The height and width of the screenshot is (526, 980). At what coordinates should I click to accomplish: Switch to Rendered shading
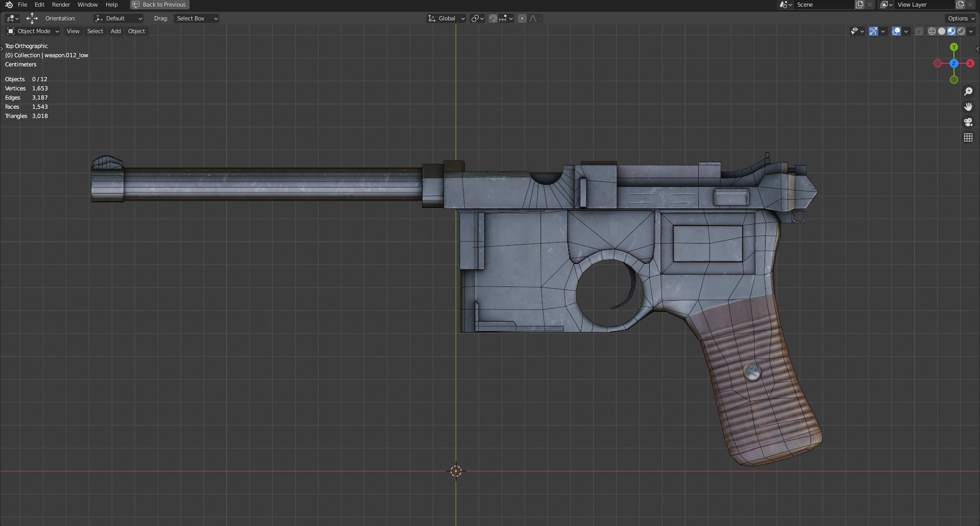961,31
